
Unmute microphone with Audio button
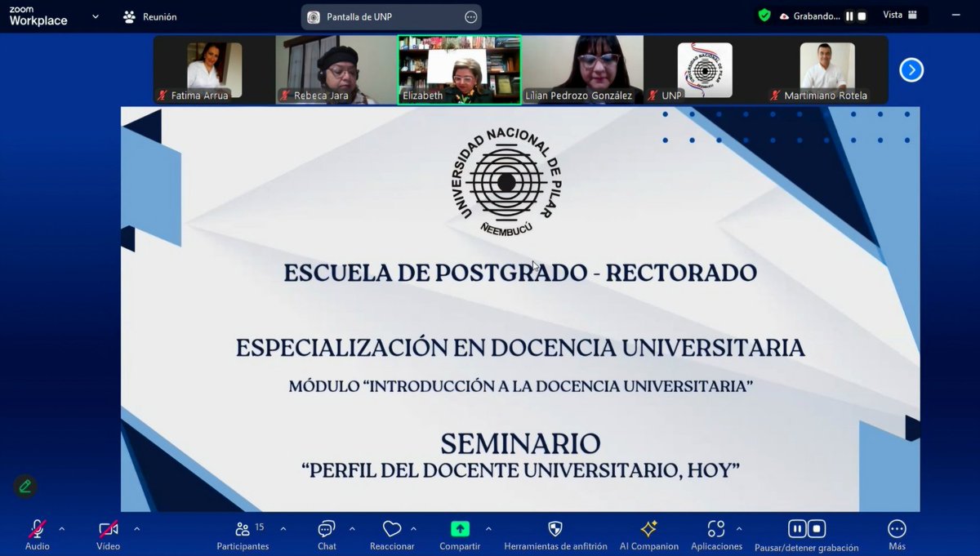[x=37, y=535]
